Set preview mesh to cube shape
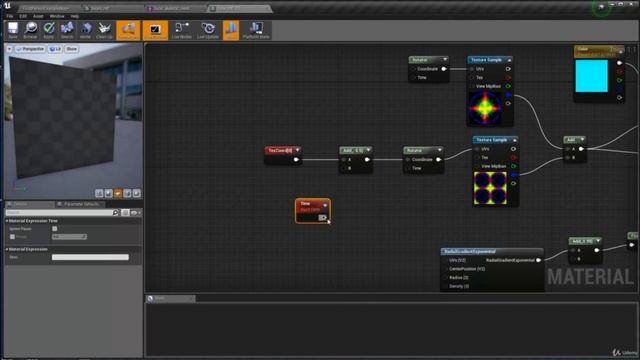The height and width of the screenshot is (360, 640). click(127, 193)
